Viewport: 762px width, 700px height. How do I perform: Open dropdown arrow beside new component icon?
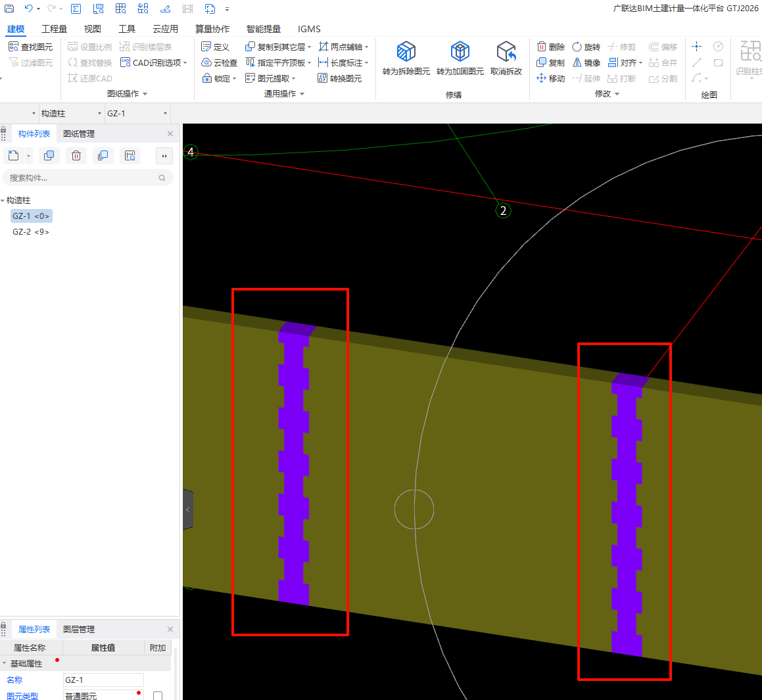pos(29,156)
